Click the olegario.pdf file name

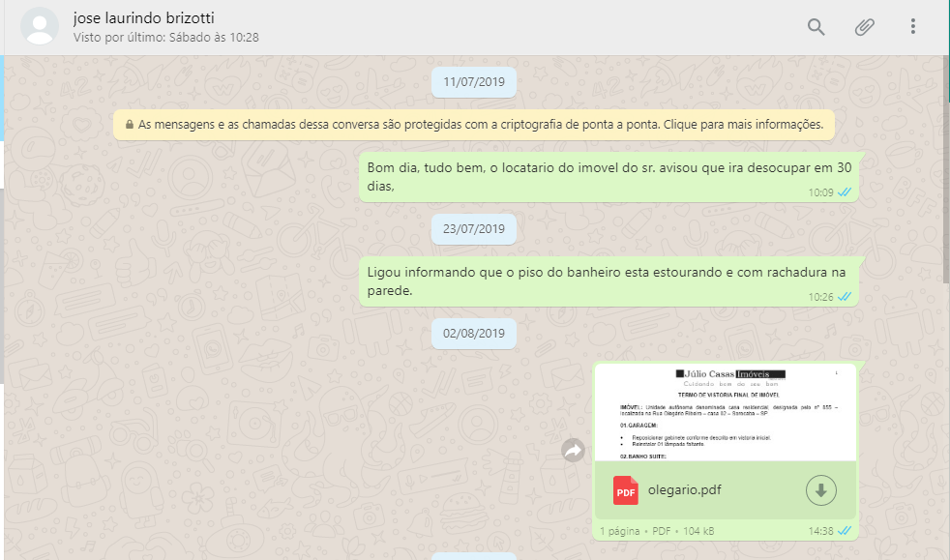click(684, 490)
